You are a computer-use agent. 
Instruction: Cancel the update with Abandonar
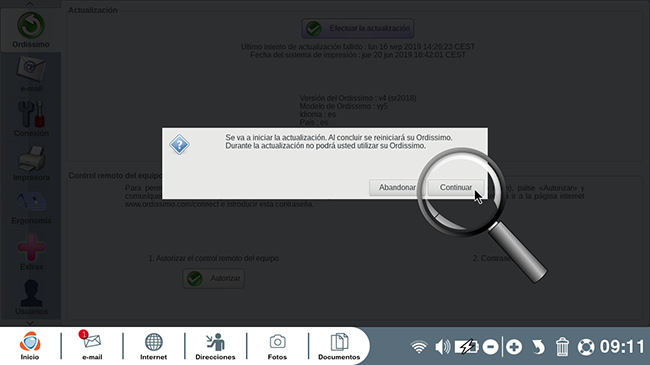[397, 187]
